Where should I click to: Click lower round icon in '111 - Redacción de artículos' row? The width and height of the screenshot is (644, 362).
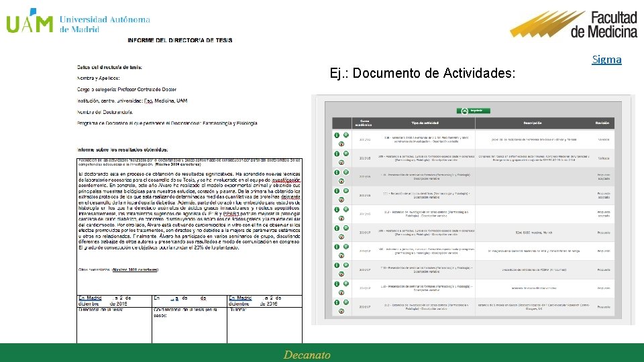341,200
